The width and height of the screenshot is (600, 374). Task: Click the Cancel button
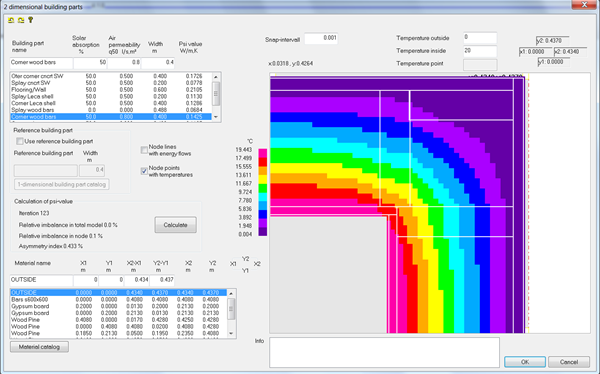point(569,362)
